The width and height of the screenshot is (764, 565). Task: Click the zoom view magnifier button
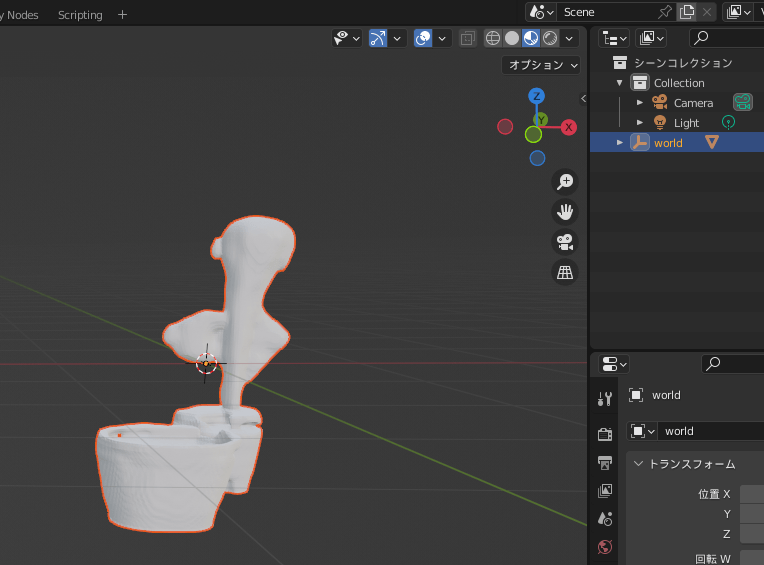[565, 181]
